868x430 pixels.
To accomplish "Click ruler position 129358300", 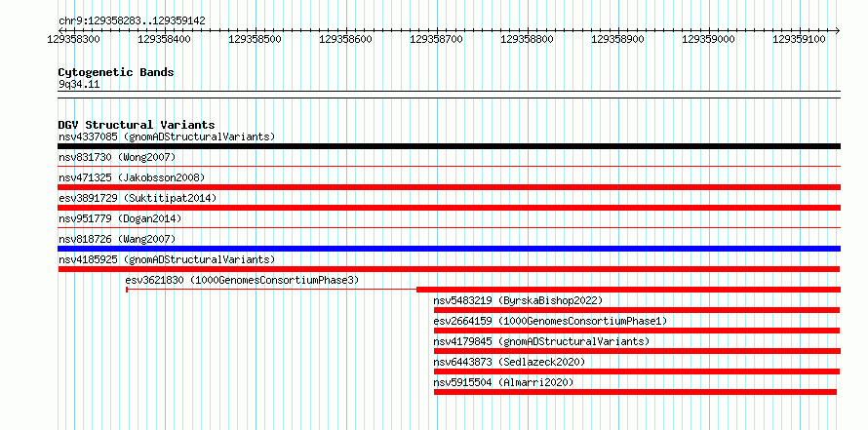I will (74, 39).
